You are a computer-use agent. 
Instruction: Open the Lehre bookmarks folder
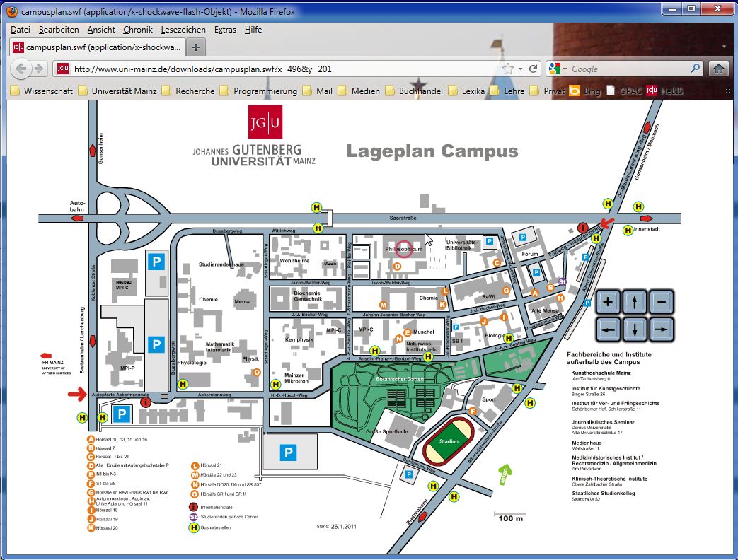point(507,91)
